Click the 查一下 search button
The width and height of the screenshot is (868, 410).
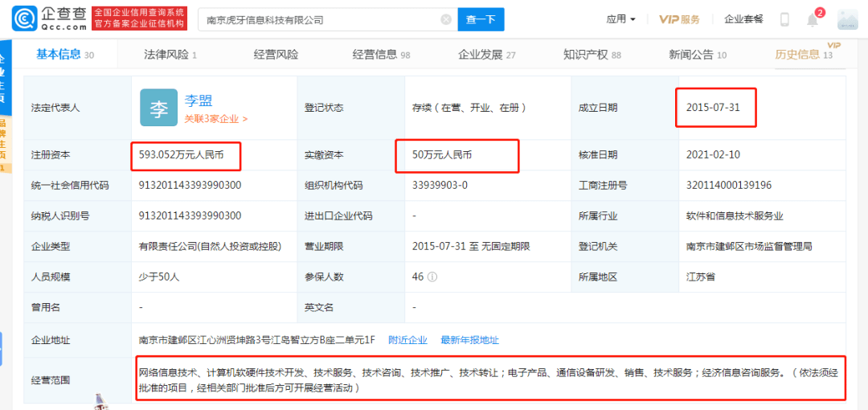pos(481,20)
